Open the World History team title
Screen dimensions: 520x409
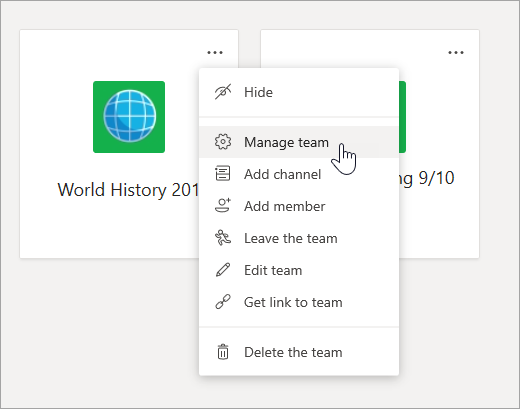click(128, 190)
